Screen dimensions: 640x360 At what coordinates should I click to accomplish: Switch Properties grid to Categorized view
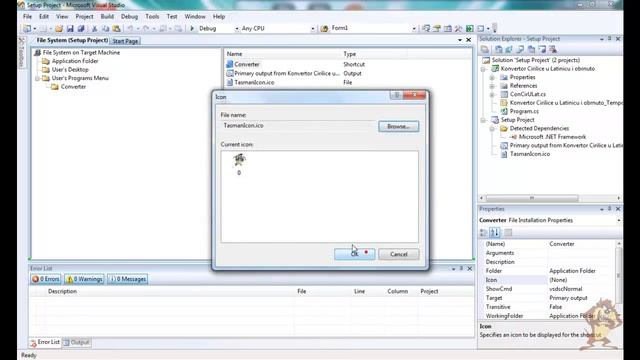(484, 233)
